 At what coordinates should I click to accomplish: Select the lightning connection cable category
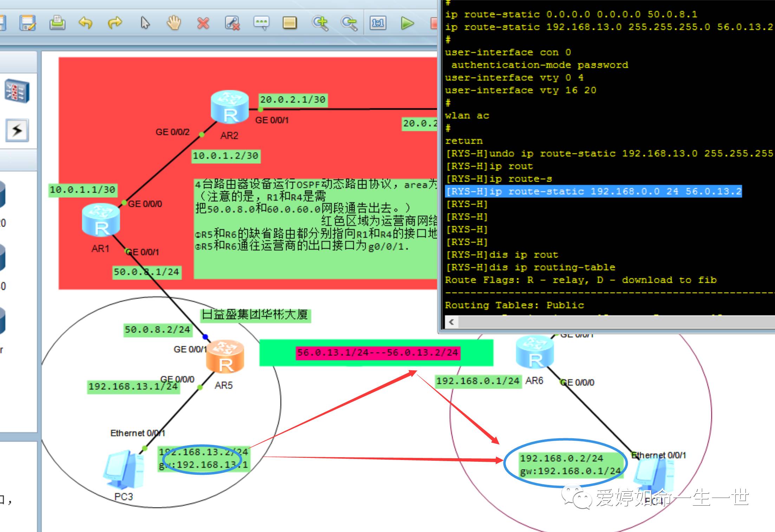17,131
